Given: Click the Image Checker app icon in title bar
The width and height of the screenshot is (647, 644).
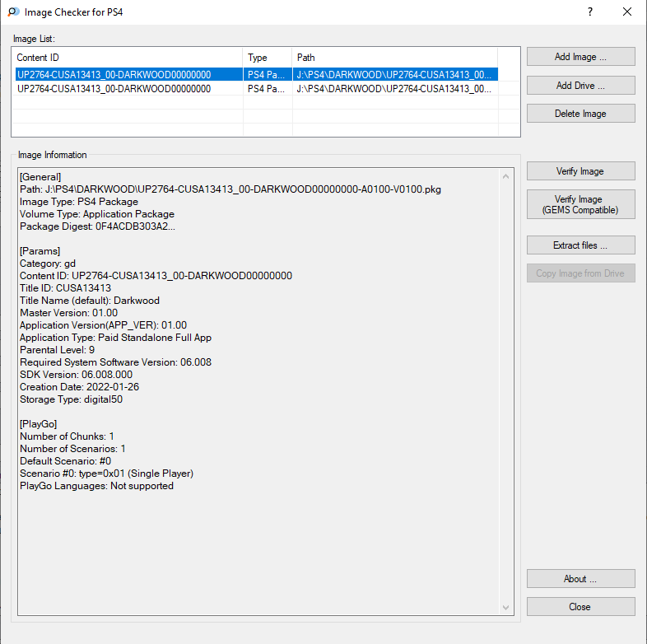Looking at the screenshot, I should pyautogui.click(x=13, y=12).
